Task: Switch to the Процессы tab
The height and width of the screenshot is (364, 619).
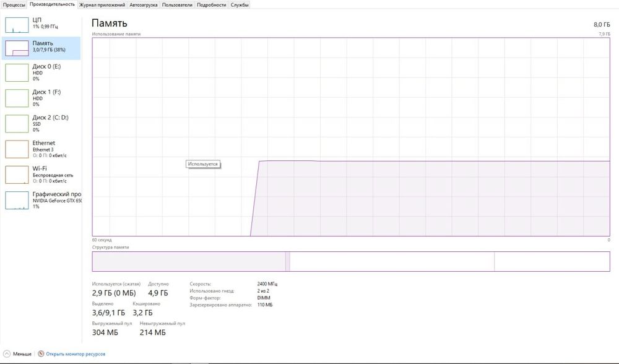Action: click(14, 5)
